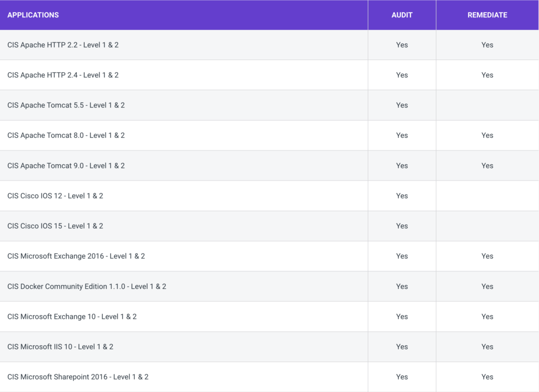Click Remediate Yes for Microsoft IIS 10
Image resolution: width=539 pixels, height=392 pixels.
tap(487, 347)
